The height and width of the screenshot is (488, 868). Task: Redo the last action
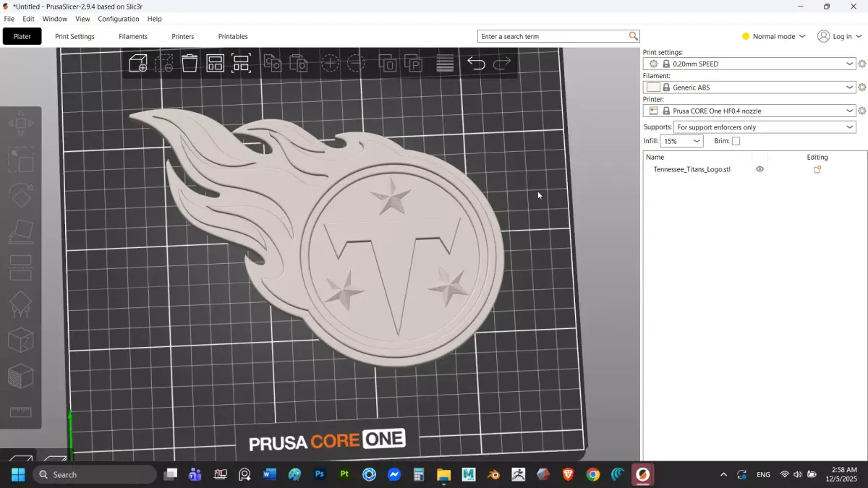click(502, 64)
